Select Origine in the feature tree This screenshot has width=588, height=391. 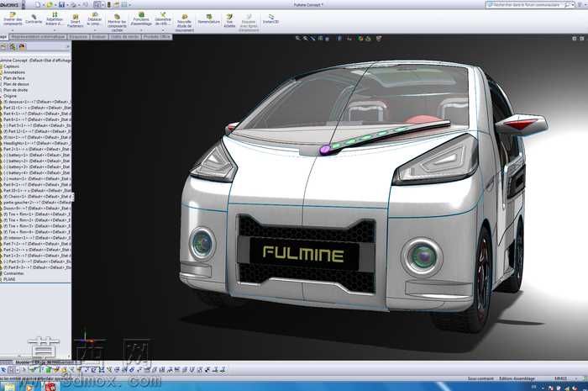click(x=10, y=96)
